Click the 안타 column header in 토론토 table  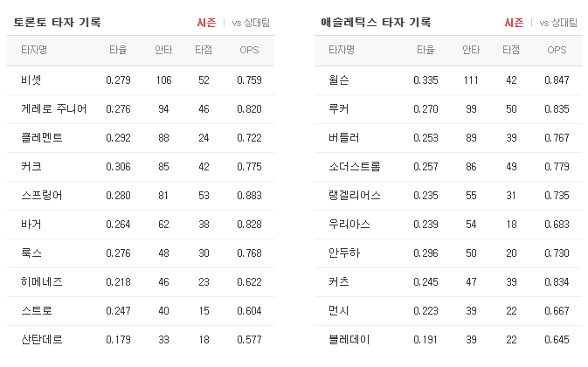[x=163, y=50]
